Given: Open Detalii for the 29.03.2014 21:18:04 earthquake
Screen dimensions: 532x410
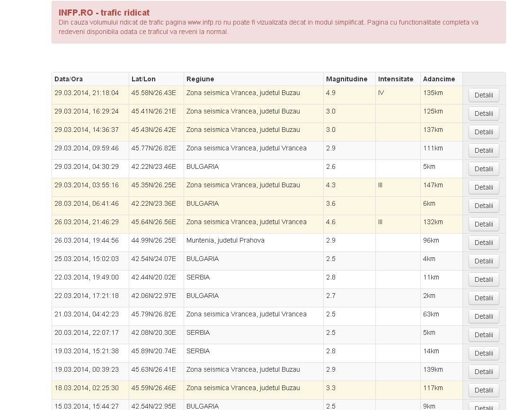Looking at the screenshot, I should point(483,95).
